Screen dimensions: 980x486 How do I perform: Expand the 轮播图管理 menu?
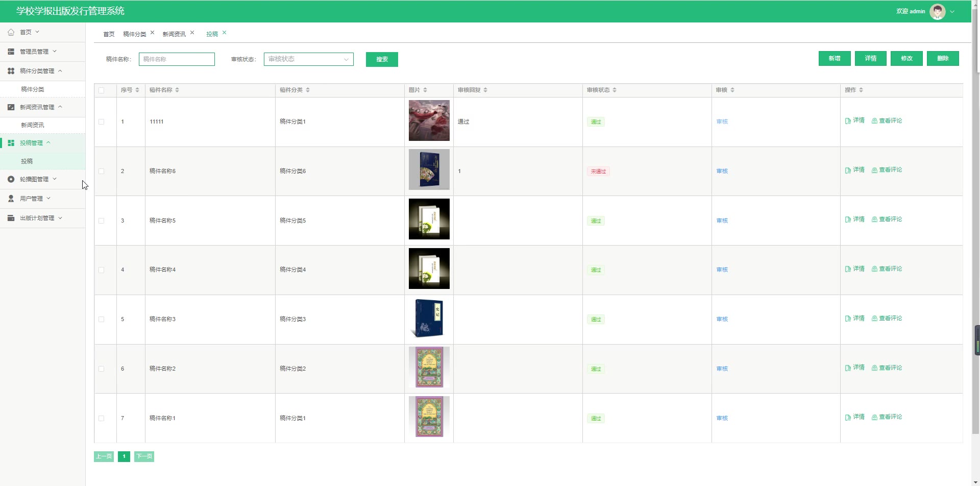55,179
